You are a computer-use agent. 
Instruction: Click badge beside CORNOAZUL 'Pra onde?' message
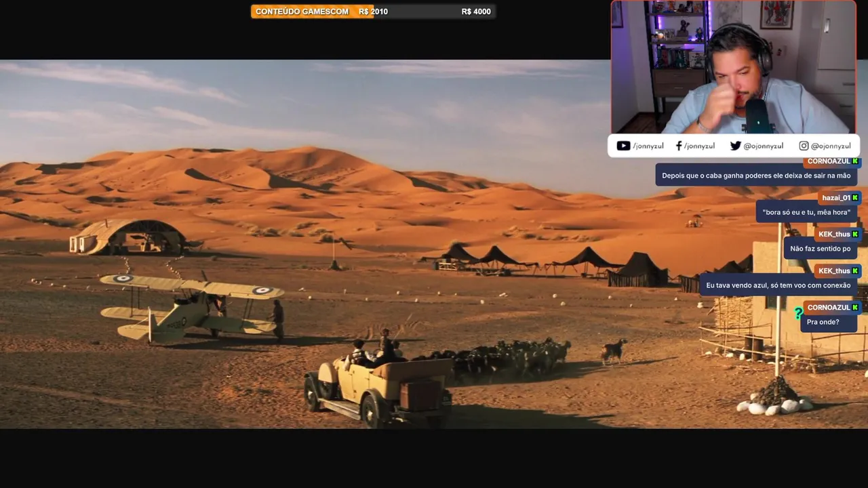point(855,308)
